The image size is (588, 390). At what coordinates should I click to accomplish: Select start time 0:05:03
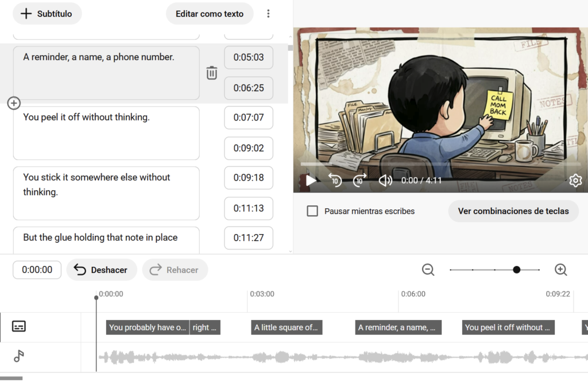coord(249,57)
